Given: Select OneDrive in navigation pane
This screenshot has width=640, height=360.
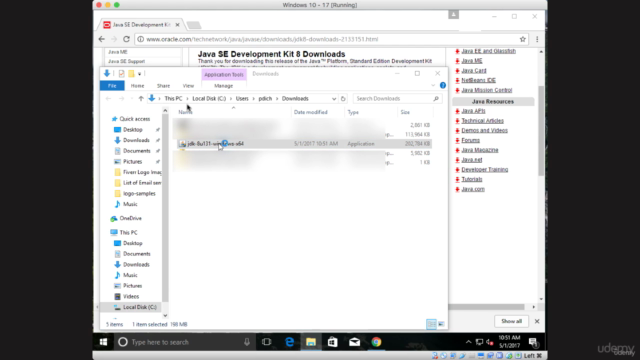Looking at the screenshot, I should (x=130, y=218).
